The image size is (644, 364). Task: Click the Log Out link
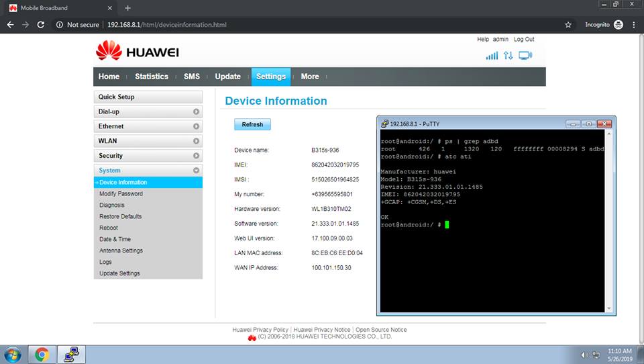524,39
